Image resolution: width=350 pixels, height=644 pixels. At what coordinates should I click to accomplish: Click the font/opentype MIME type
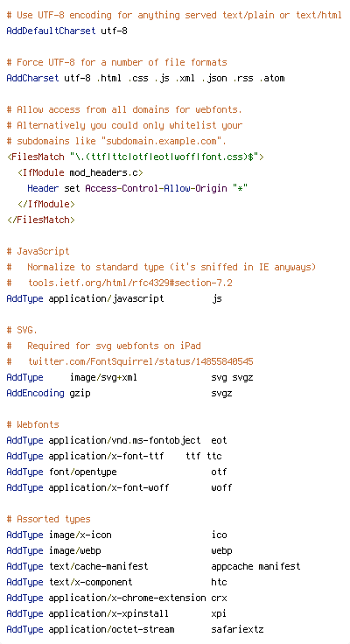click(x=82, y=472)
